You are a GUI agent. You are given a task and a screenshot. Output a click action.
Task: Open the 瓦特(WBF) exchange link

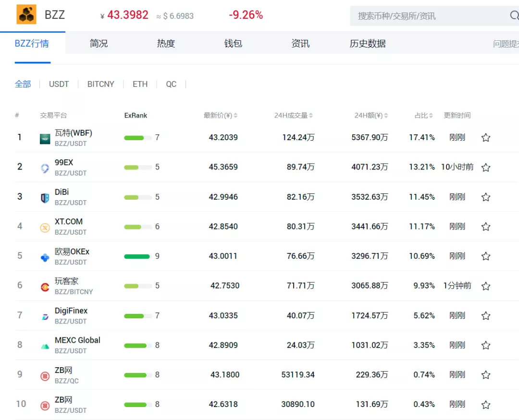click(x=74, y=133)
